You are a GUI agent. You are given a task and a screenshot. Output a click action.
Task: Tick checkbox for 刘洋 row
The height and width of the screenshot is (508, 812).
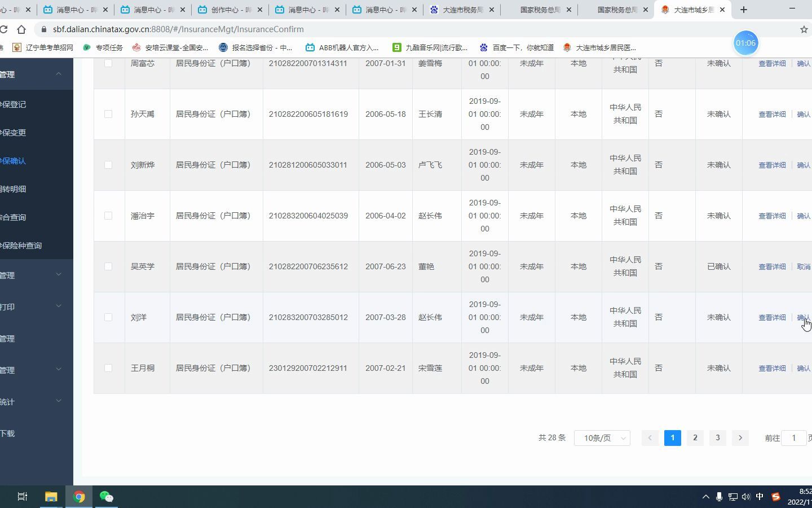click(x=108, y=317)
